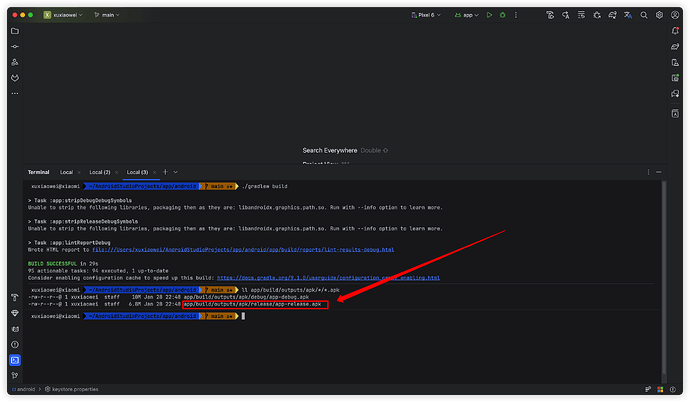Open Search Everywhere magnifier icon
Image resolution: width=690 pixels, height=402 pixels.
pos(643,15)
